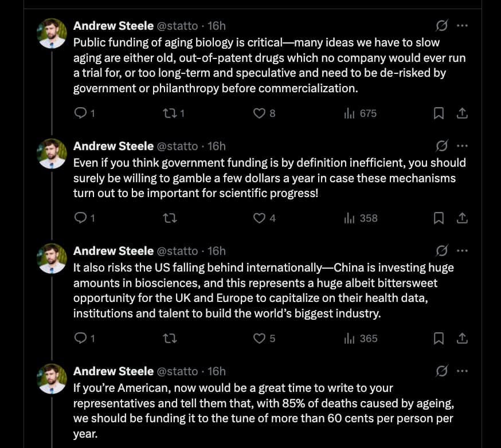
Task: Share the 'US falling behind internationally' tweet
Action: [x=461, y=339]
